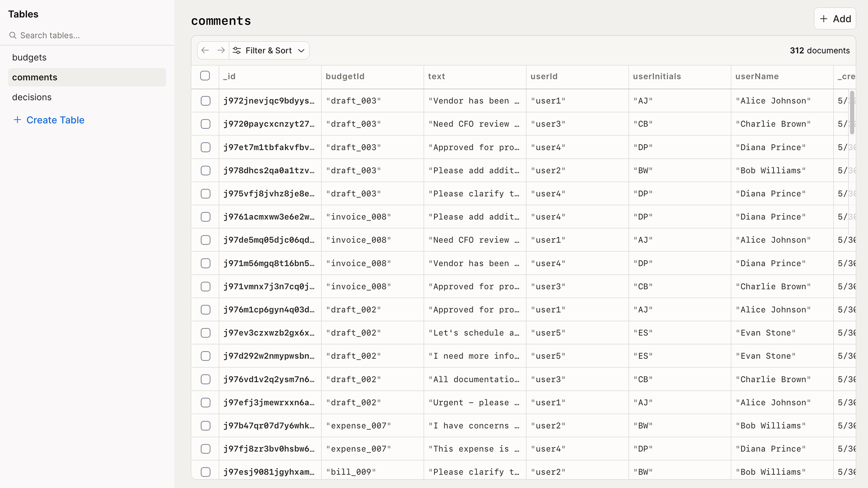
Task: Click the plus icon on Add button
Action: (x=824, y=19)
